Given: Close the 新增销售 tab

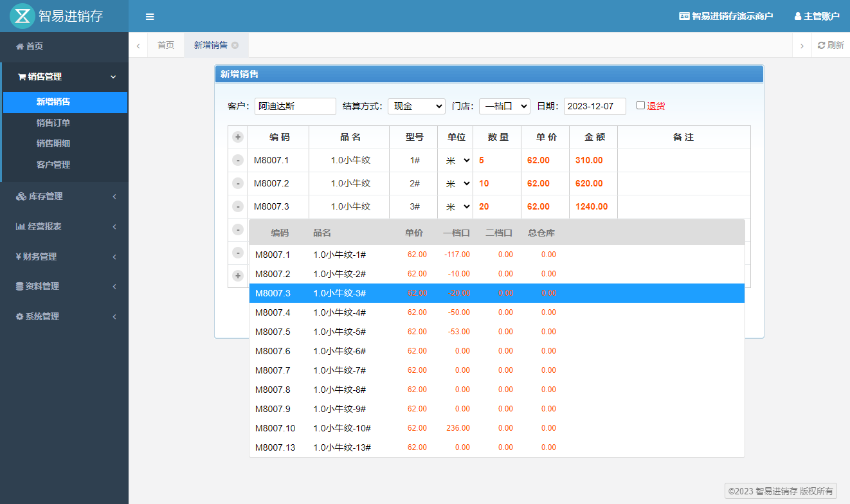Looking at the screenshot, I should click(235, 45).
